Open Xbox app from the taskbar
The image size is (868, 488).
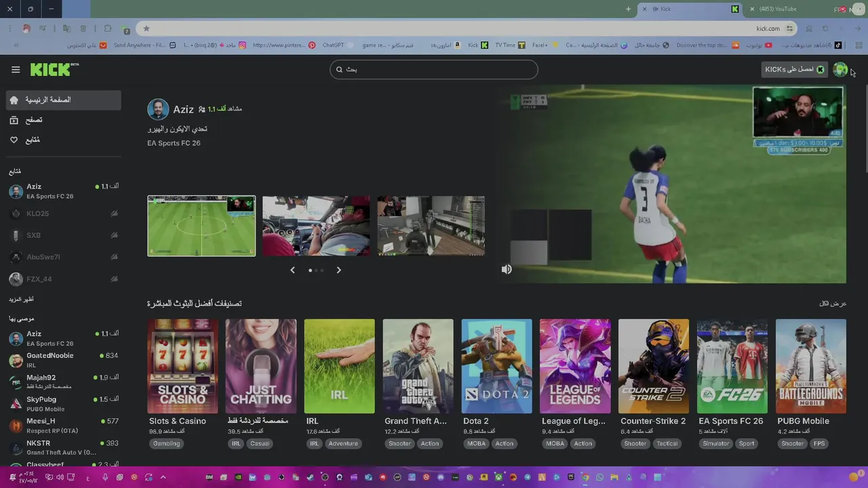click(498, 477)
